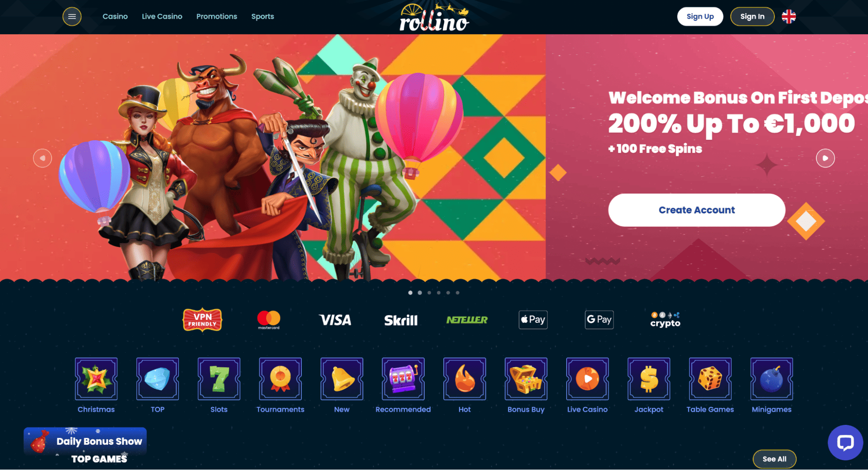Screen dimensions: 868x470
Task: Click the Sign In button
Action: (x=752, y=16)
